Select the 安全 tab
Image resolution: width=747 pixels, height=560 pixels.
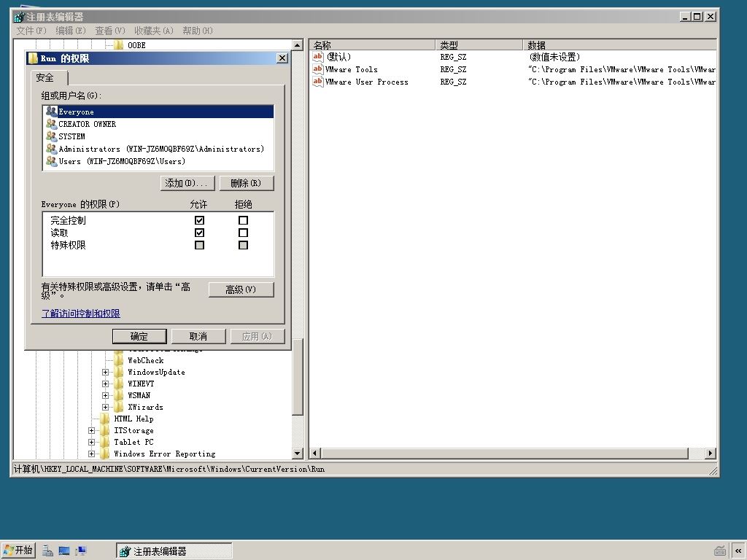(49, 77)
